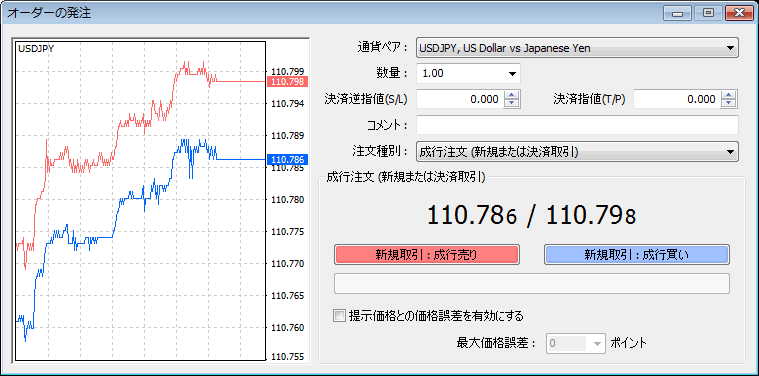Screen dimensions: 759x376
Task: Click the ポイント unit label
Action: [628, 344]
